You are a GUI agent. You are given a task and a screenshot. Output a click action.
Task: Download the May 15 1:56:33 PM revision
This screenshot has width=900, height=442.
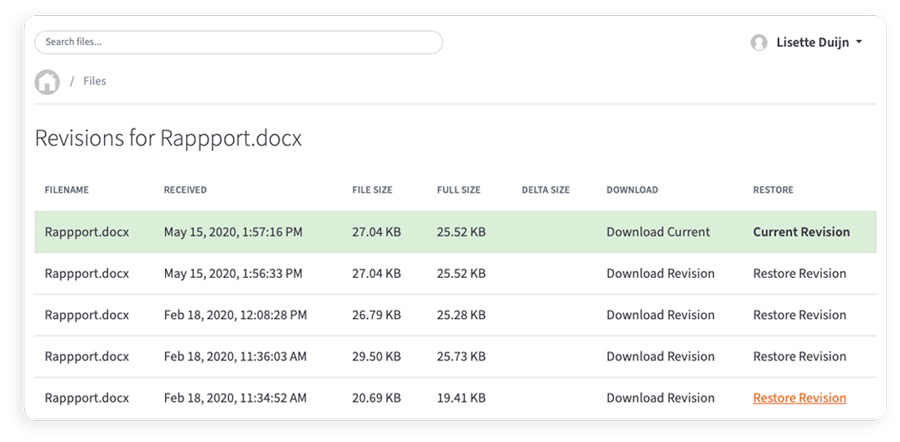(x=660, y=273)
